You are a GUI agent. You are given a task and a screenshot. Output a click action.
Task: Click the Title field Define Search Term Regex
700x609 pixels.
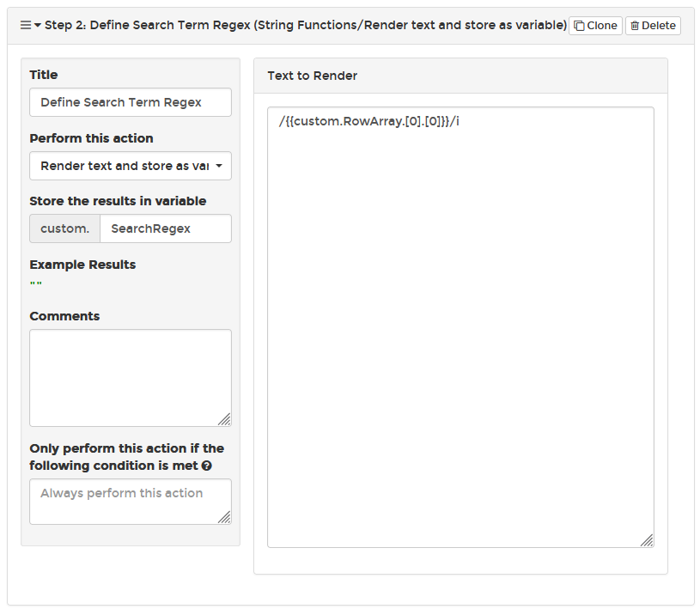[131, 102]
